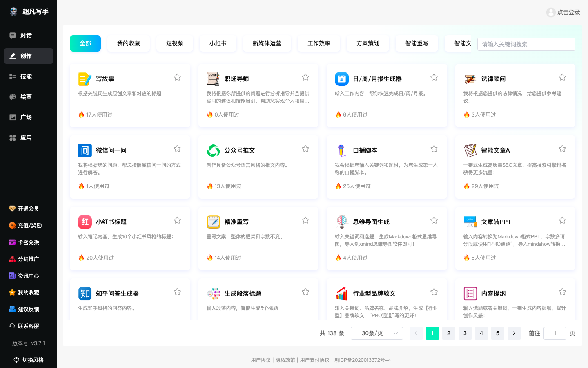
Task: Star the 公众号推文 card
Action: click(x=305, y=148)
